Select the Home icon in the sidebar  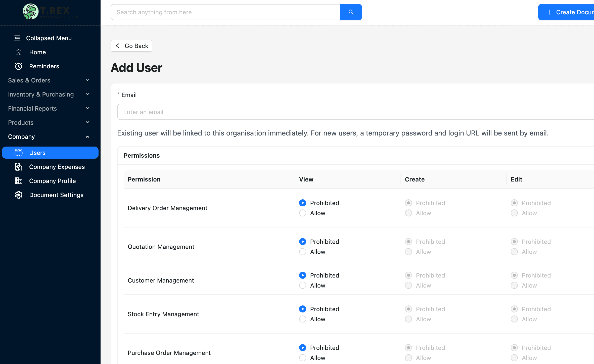pyautogui.click(x=19, y=52)
